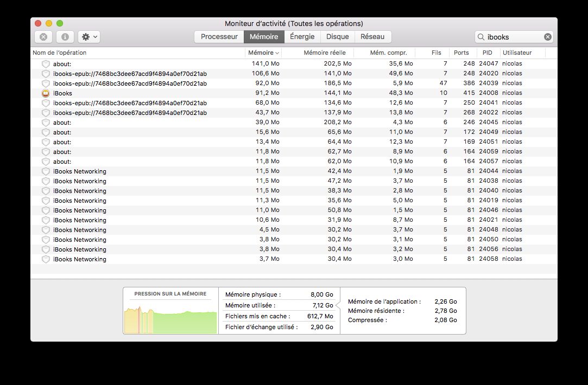Image resolution: width=588 pixels, height=385 pixels.
Task: Switch to the Énergie tab
Action: pyautogui.click(x=302, y=37)
